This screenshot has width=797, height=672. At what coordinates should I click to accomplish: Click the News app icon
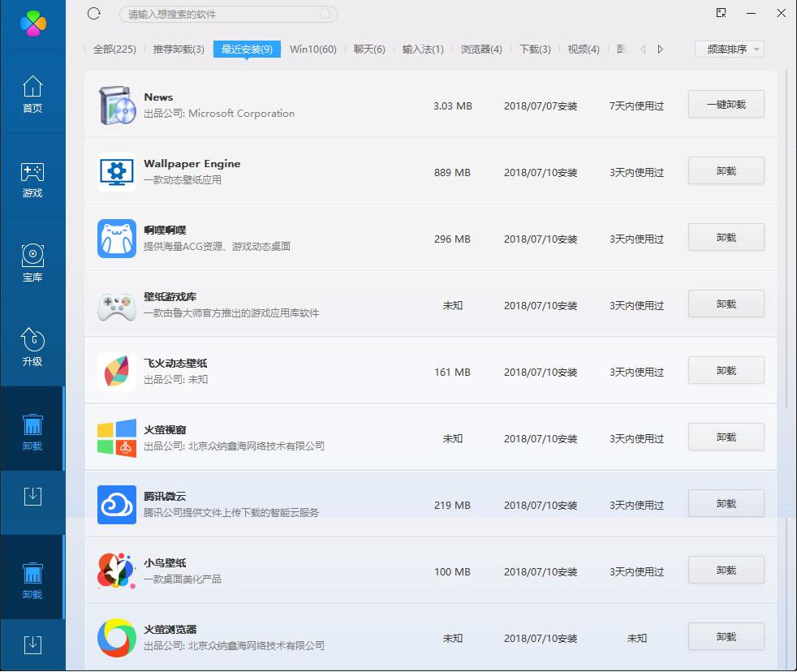click(117, 106)
